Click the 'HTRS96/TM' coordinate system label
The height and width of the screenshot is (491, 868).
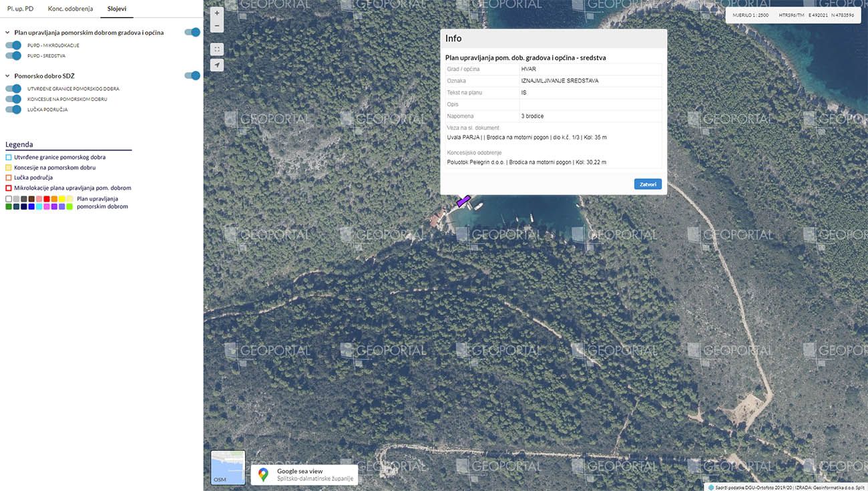pos(791,15)
